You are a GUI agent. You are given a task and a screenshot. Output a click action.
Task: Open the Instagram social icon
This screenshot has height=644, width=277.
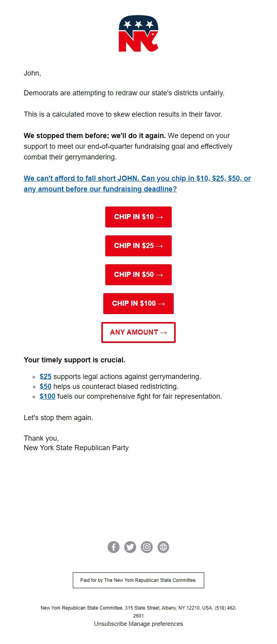(x=147, y=547)
